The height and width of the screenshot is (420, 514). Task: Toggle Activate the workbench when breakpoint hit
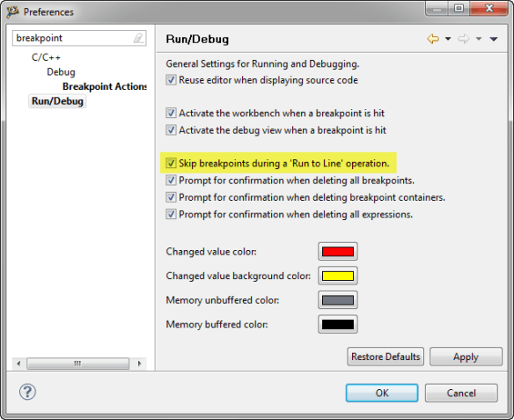[171, 113]
